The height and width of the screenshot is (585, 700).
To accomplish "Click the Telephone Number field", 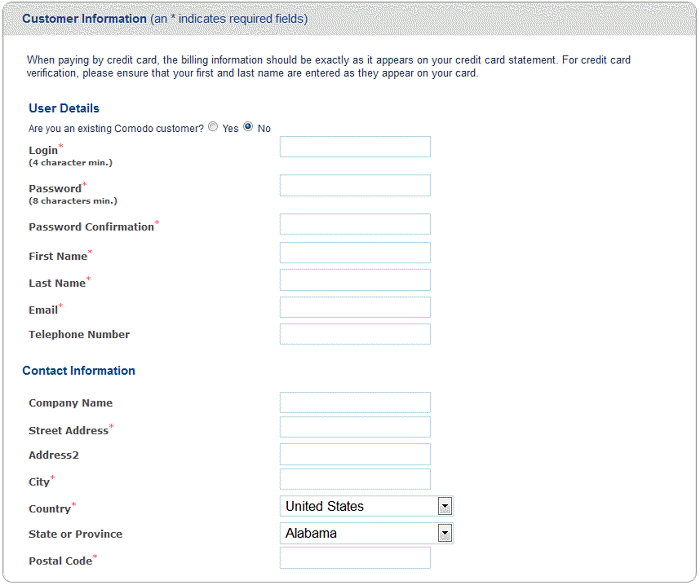I will [x=355, y=334].
